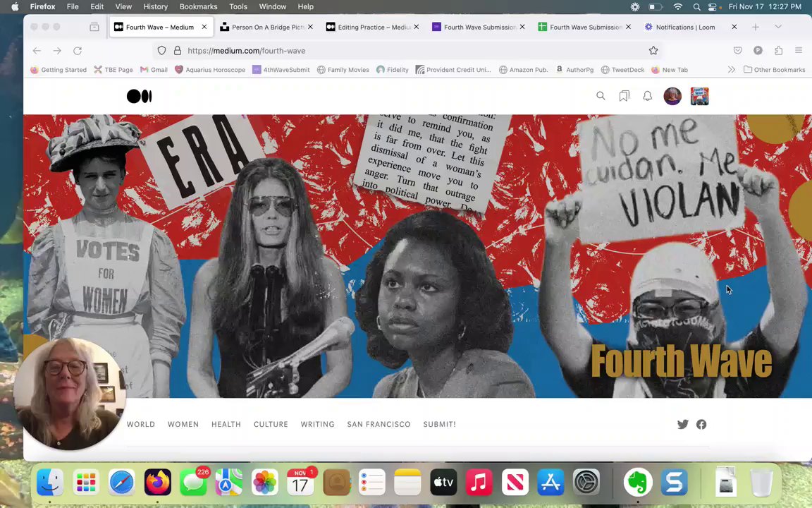The image size is (812, 508).
Task: Bookmark this page with star icon
Action: (653, 50)
